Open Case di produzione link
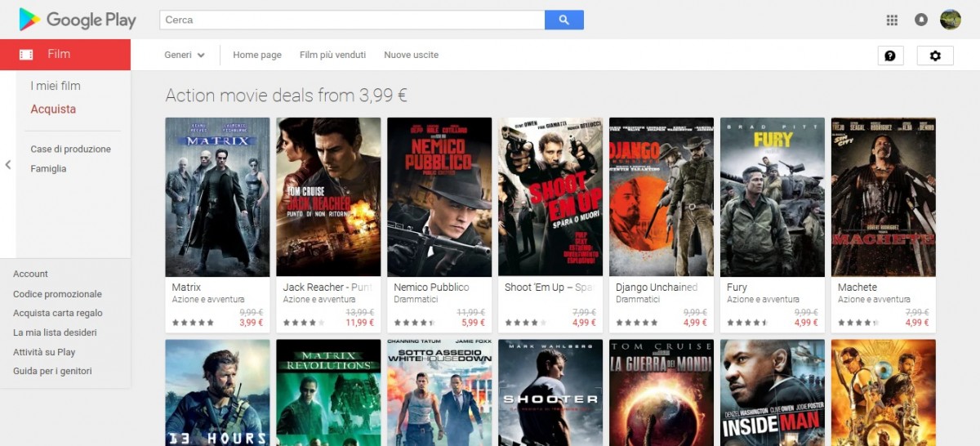980x446 pixels. click(x=71, y=149)
